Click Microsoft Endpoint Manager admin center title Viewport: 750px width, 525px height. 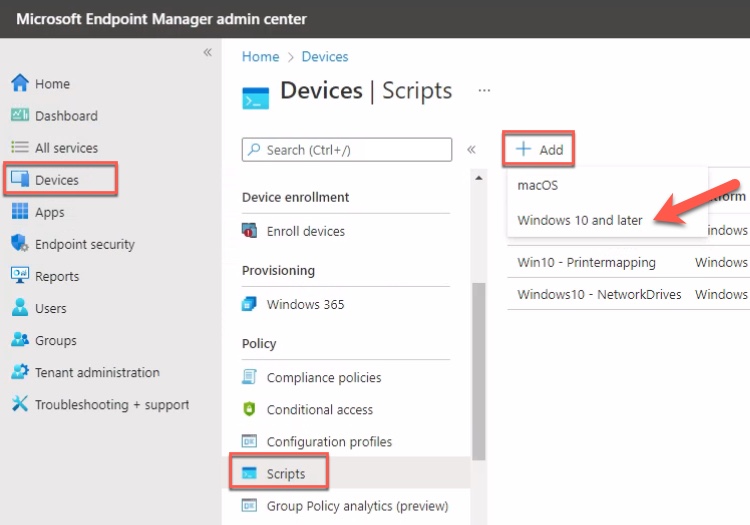(161, 19)
